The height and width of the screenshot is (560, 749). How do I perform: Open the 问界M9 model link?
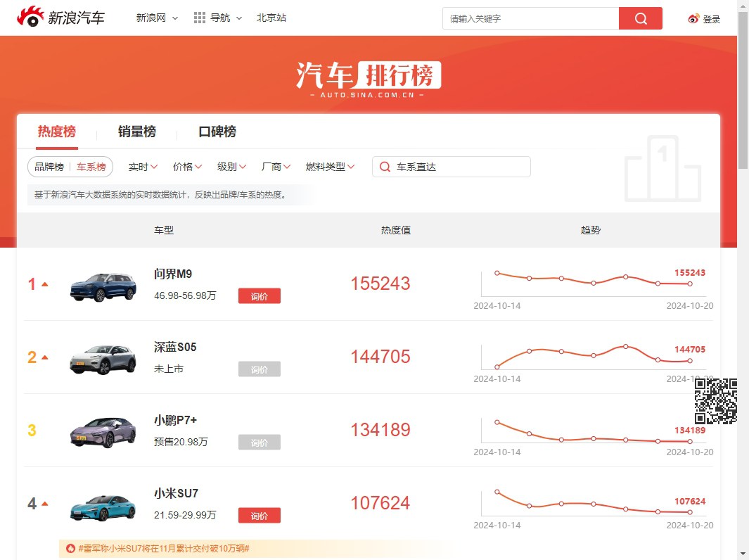[x=173, y=274]
